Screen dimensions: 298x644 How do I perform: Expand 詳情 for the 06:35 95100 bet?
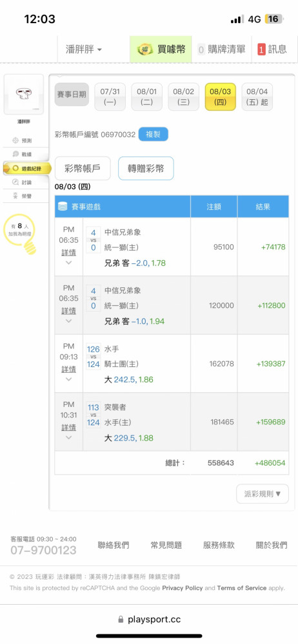click(x=69, y=253)
